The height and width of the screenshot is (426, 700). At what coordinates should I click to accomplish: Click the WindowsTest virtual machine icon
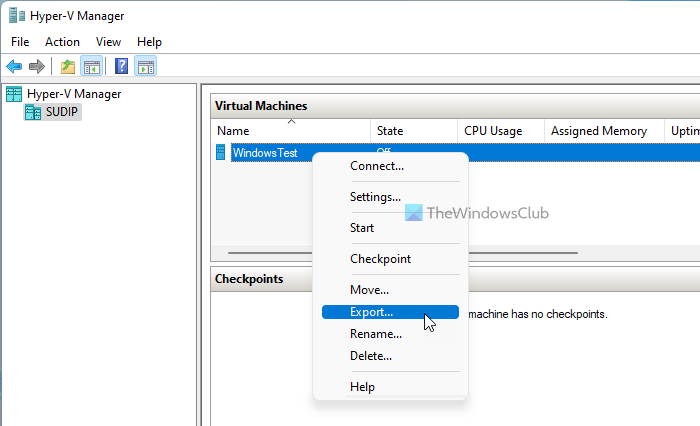click(221, 152)
